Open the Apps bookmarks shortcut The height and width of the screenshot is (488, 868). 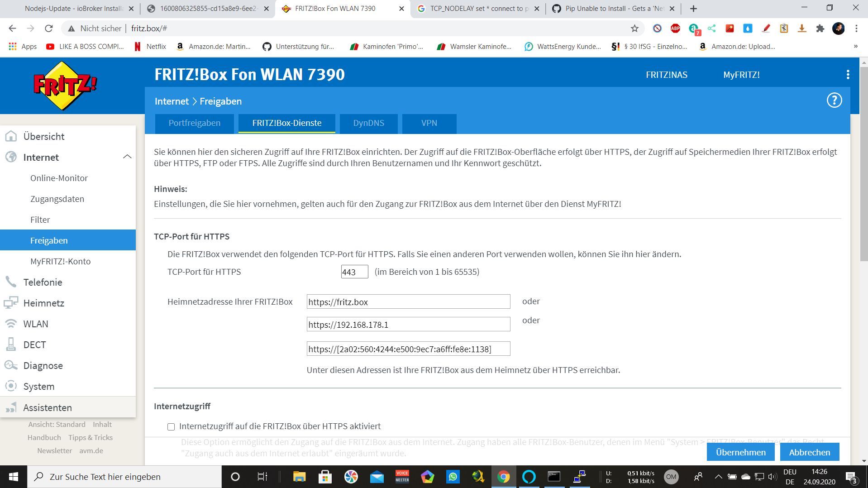coord(23,46)
